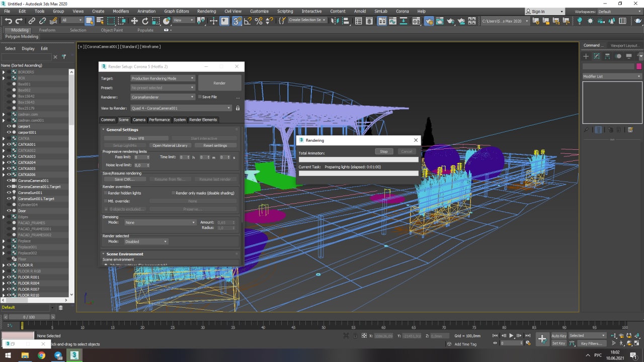
Task: Enable Mtl. override checkbox
Action: point(106,201)
